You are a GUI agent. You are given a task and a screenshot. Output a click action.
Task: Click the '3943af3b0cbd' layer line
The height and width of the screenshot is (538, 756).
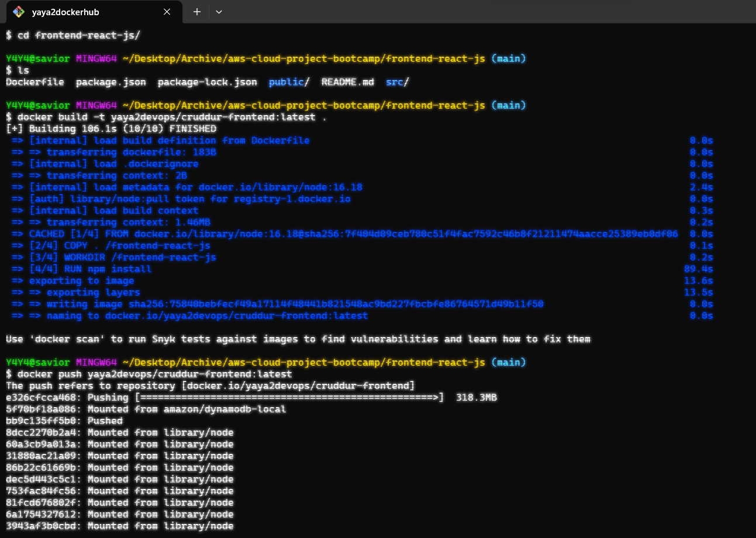120,526
